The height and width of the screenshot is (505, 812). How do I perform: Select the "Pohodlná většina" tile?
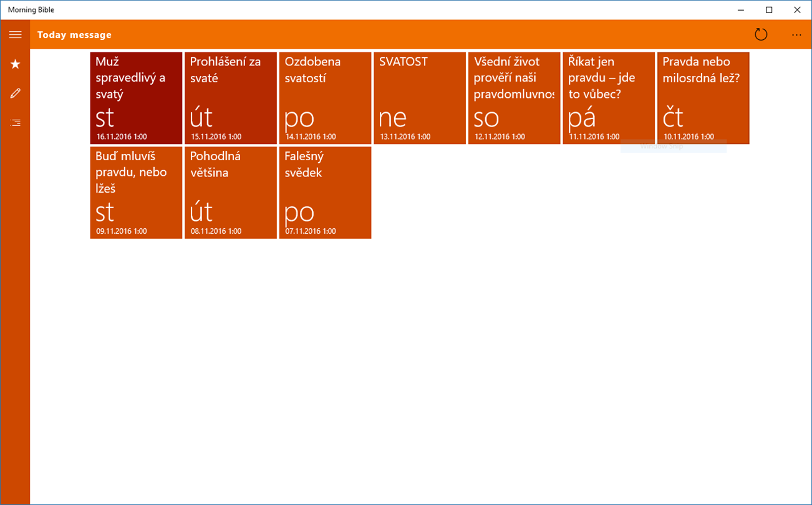(231, 193)
